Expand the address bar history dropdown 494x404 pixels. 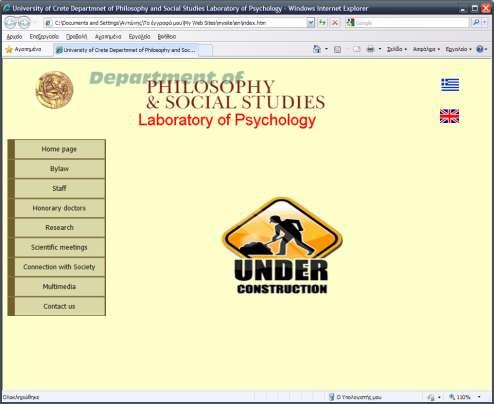(x=310, y=23)
